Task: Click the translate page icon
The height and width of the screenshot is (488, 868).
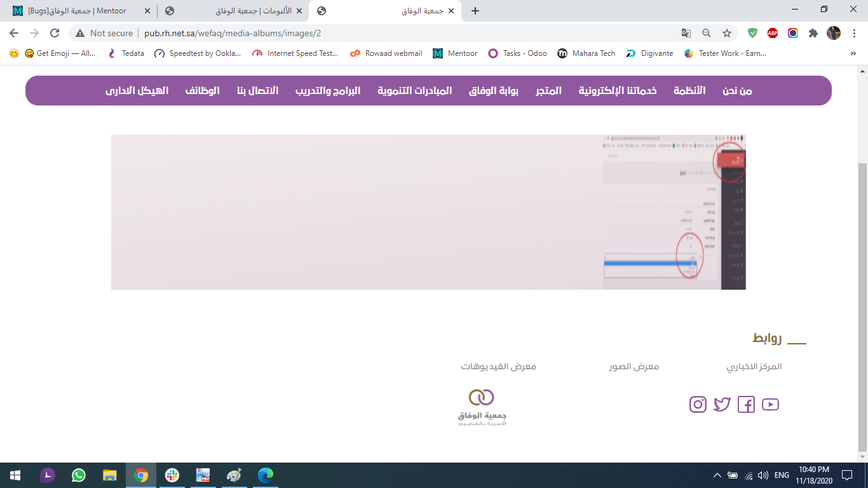Action: coord(686,33)
